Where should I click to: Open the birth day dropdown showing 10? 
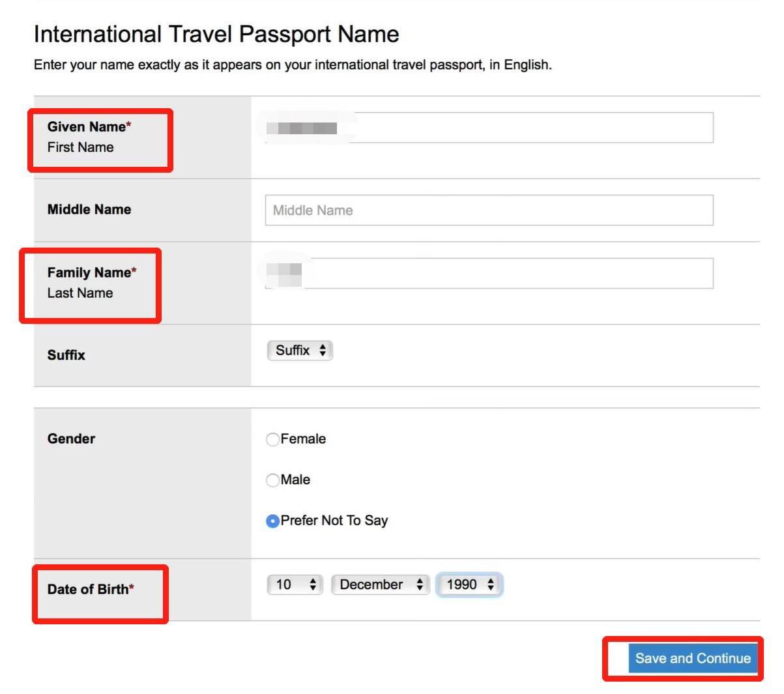295,585
